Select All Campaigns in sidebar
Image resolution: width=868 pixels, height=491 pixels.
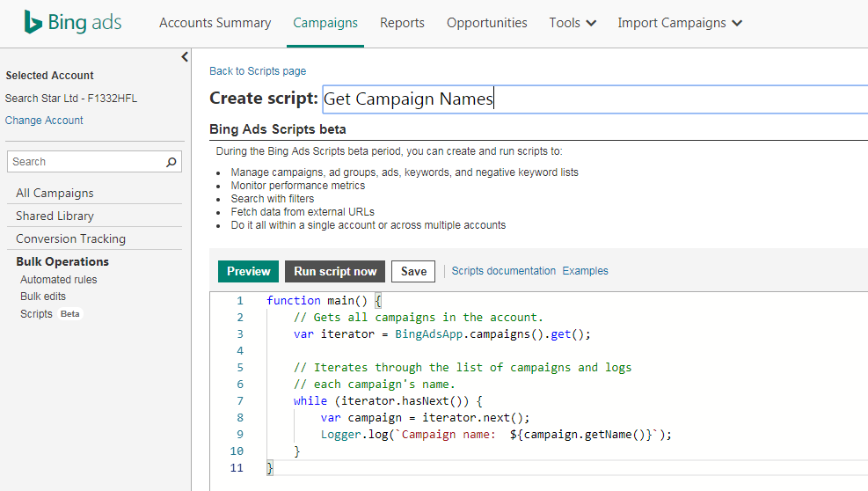click(55, 193)
